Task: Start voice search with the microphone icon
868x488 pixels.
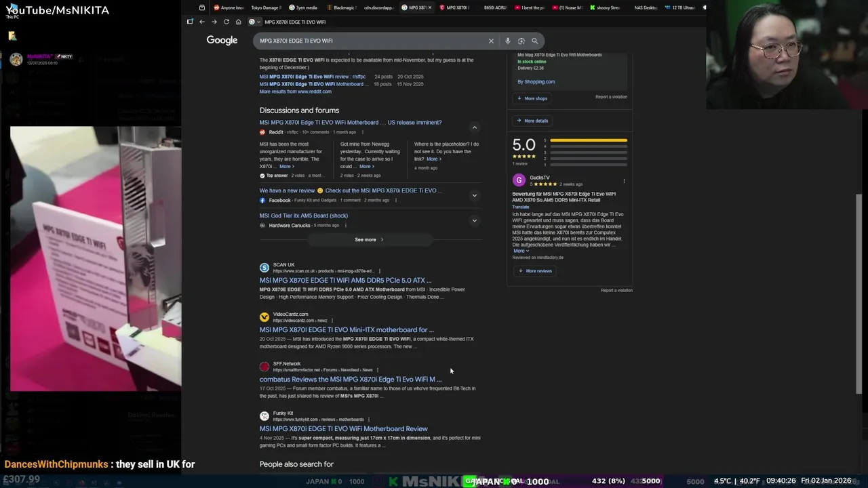Action: (507, 41)
